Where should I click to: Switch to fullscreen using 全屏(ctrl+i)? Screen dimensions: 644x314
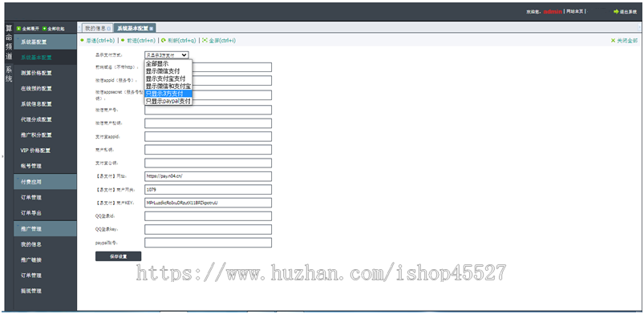218,41
